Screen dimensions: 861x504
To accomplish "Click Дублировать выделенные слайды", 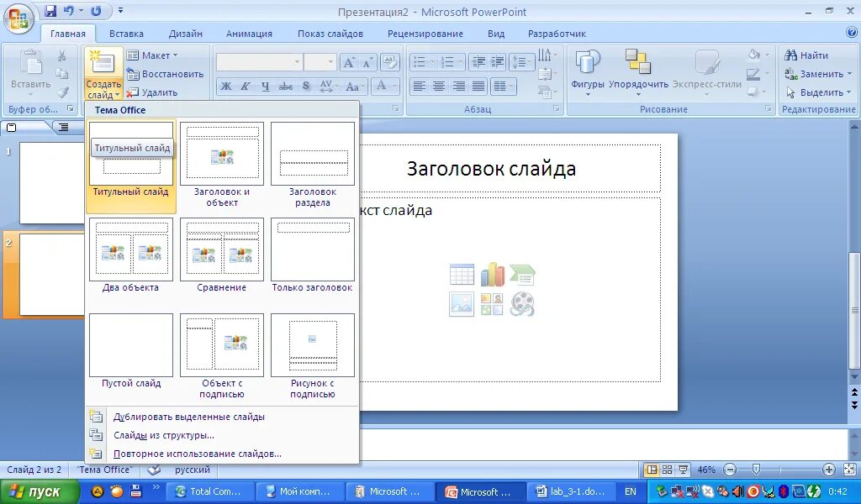I will [222, 417].
